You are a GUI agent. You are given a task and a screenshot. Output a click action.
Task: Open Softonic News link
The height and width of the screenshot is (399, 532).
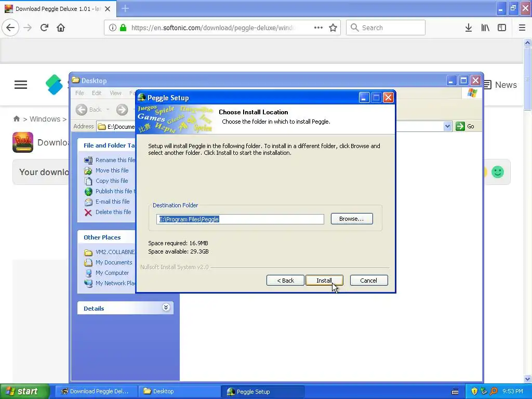point(506,85)
